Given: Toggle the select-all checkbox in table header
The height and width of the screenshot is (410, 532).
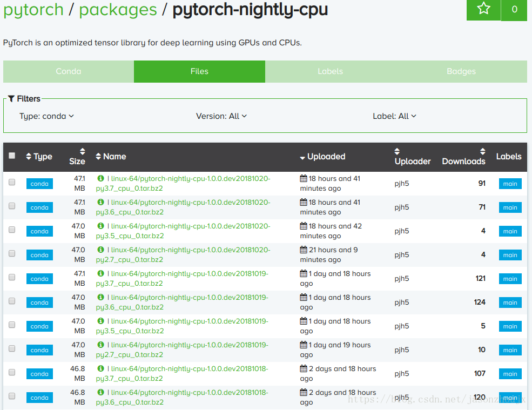Looking at the screenshot, I should (12, 156).
